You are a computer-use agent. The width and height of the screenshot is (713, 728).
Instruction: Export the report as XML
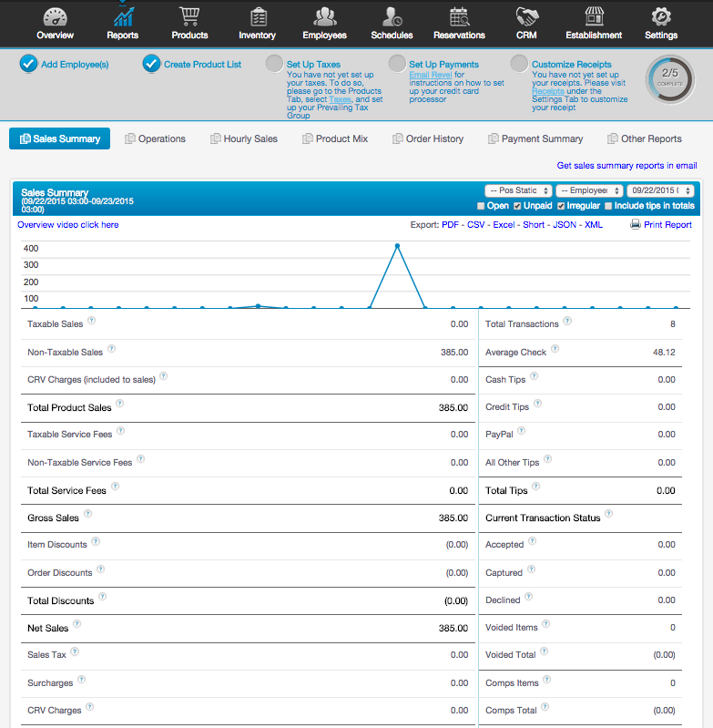coord(594,225)
